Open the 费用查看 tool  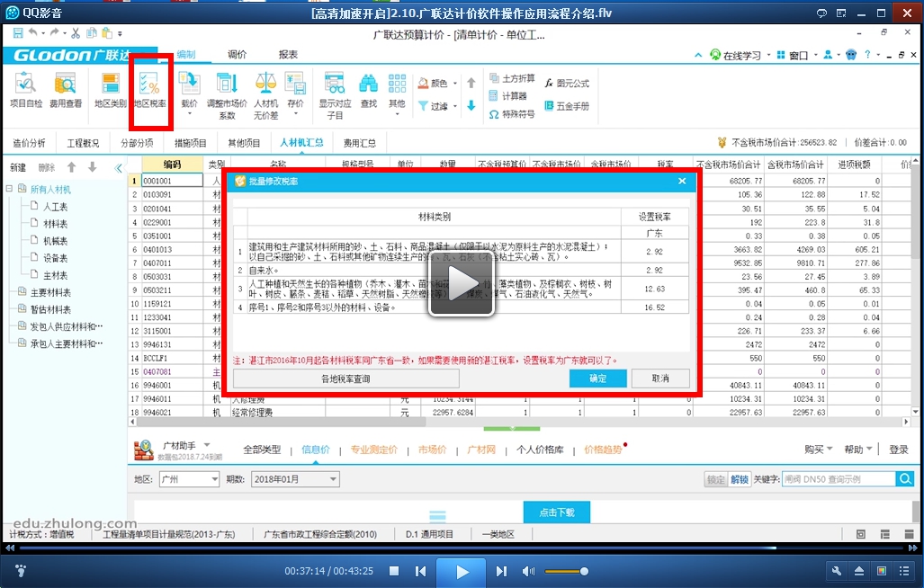66,90
